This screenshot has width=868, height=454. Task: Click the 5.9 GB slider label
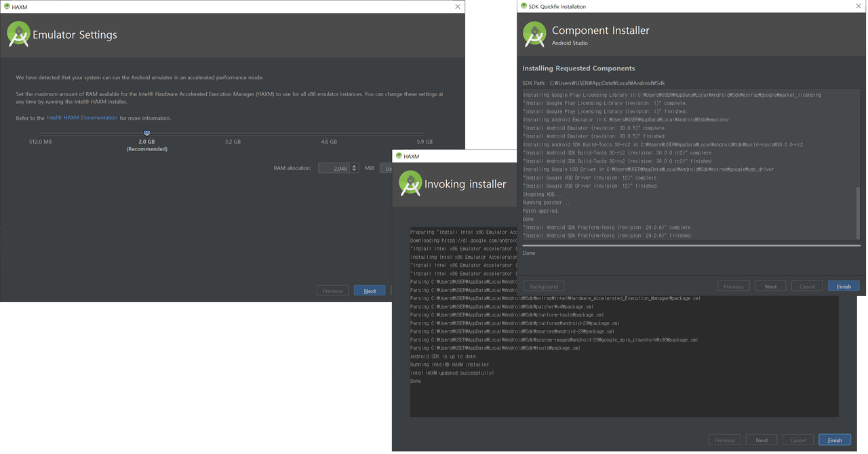[x=425, y=142]
